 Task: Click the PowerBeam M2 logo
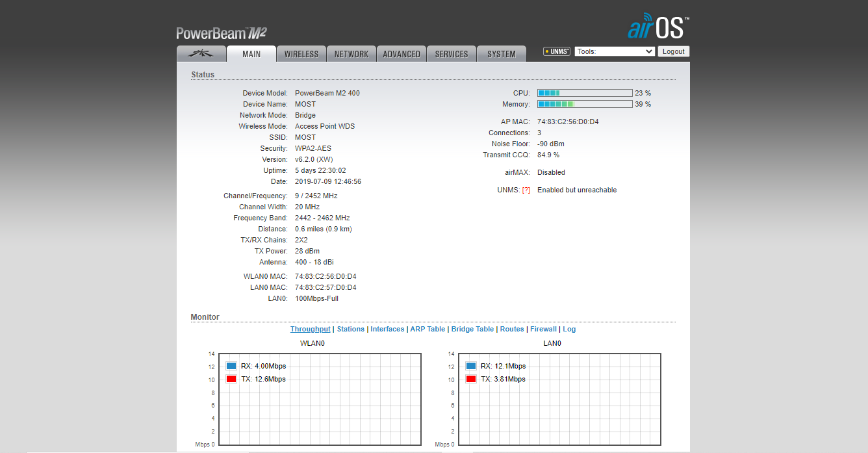222,33
